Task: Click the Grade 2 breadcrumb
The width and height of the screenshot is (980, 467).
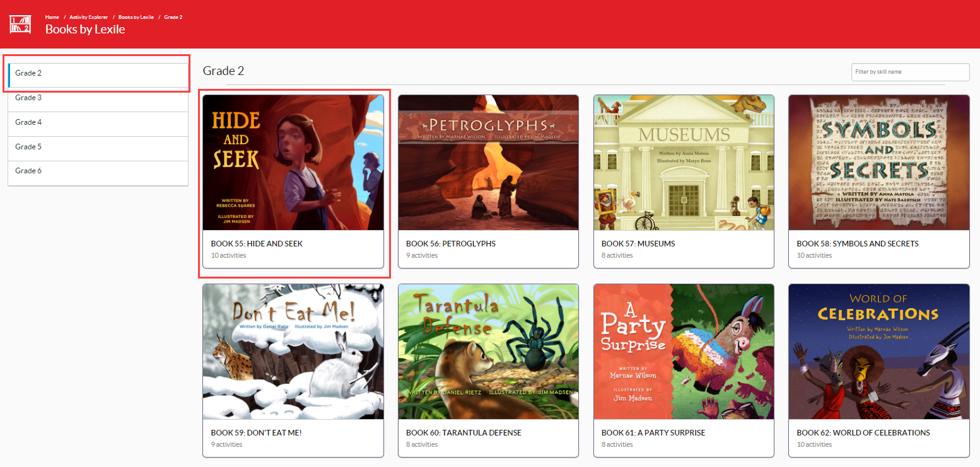Action: pyautogui.click(x=173, y=17)
